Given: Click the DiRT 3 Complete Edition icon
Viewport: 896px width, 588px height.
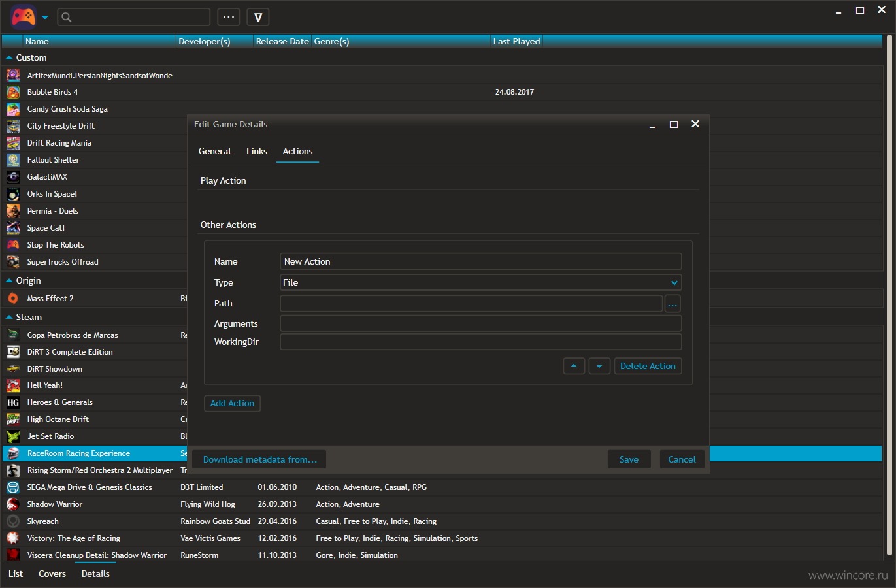Looking at the screenshot, I should (13, 352).
